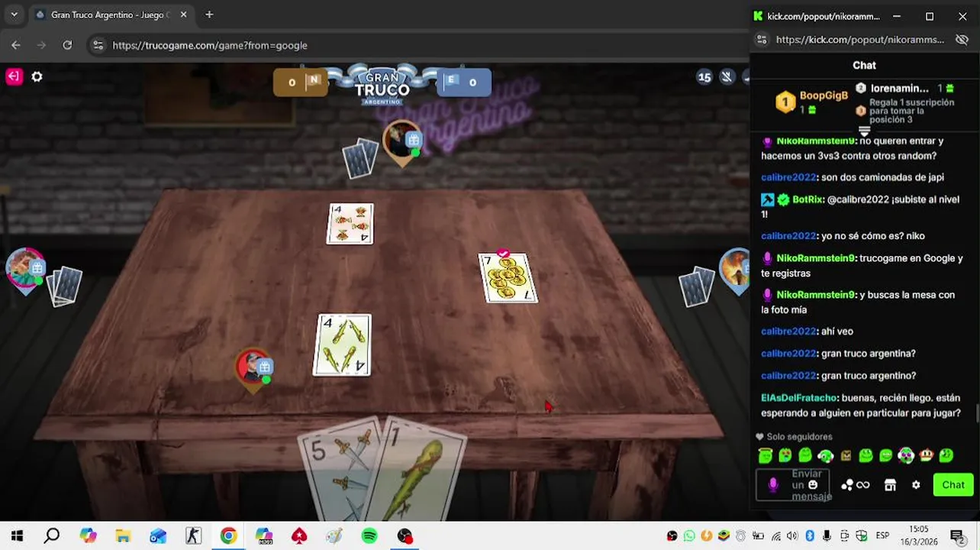The width and height of the screenshot is (980, 550).
Task: Open Windows taskbar search
Action: tap(52, 535)
